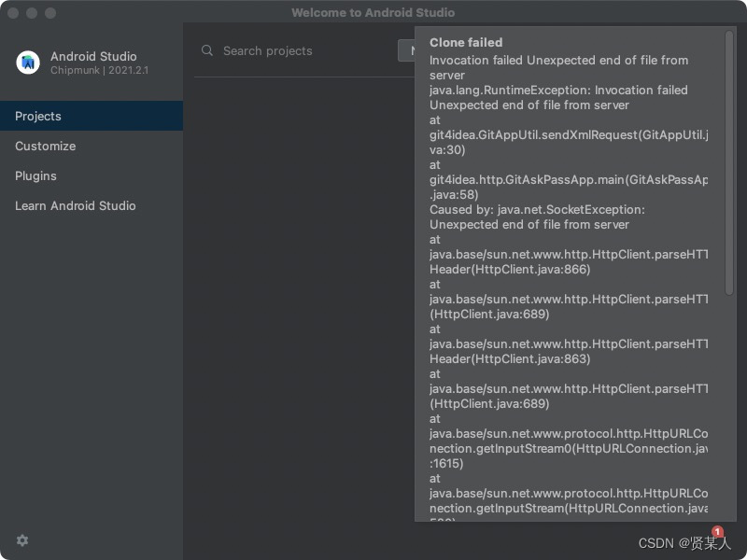This screenshot has height=560, width=747.
Task: Open the Projects tab
Action: [38, 117]
